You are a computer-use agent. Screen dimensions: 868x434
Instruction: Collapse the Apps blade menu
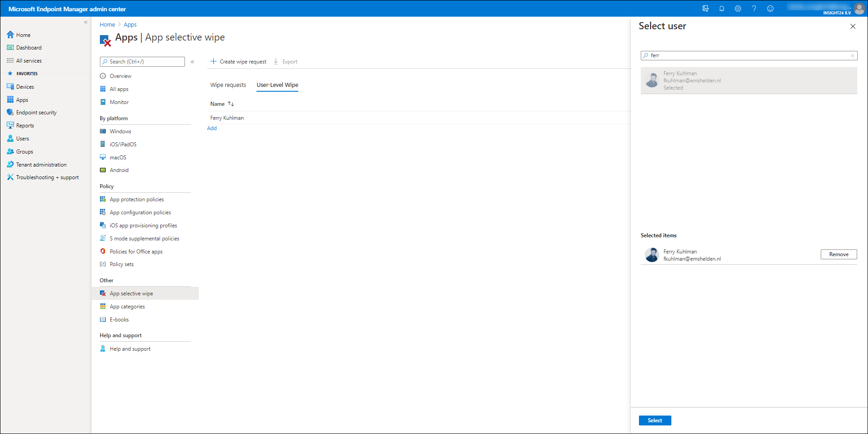(x=193, y=62)
